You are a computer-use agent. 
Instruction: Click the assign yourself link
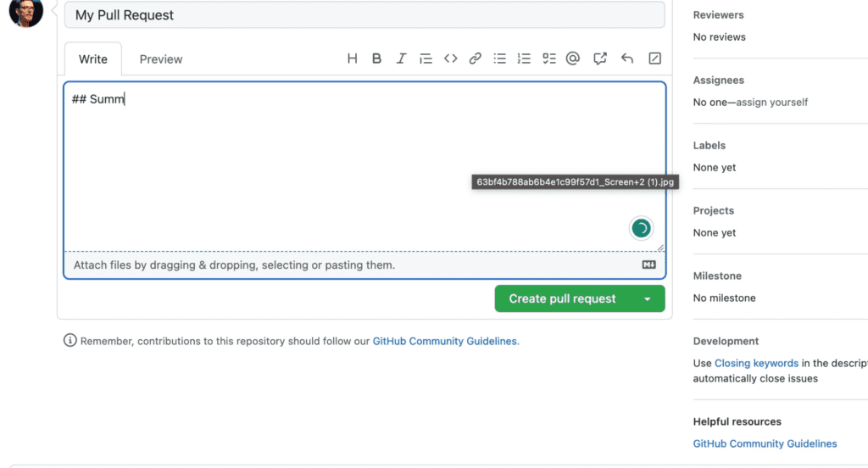pos(771,102)
